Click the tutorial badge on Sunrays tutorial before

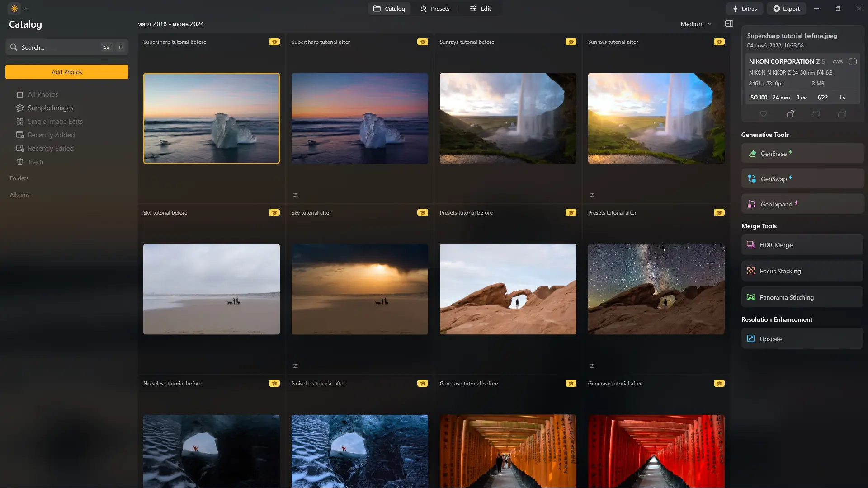[571, 41]
